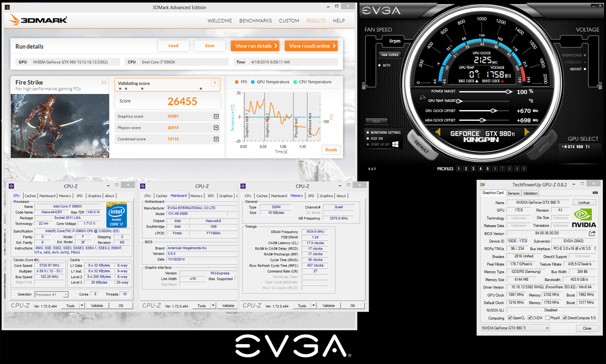Screen dimensions: 606x364
Task: Click the EVGA logo in Precision window
Action: [x=381, y=10]
